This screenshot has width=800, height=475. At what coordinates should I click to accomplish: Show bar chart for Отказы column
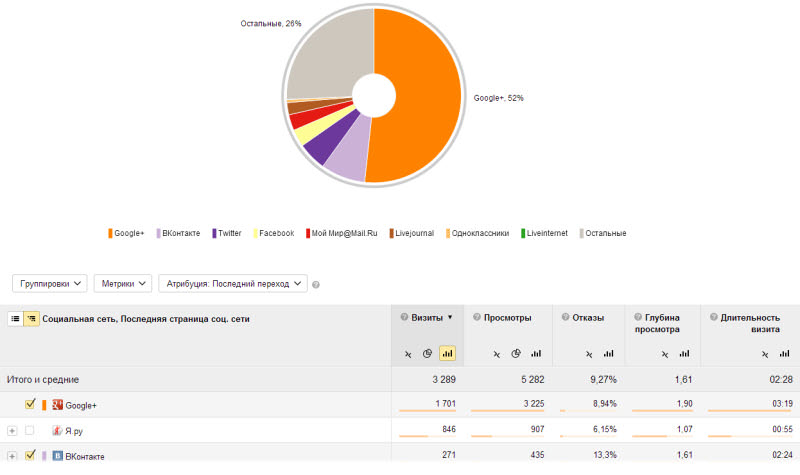609,353
